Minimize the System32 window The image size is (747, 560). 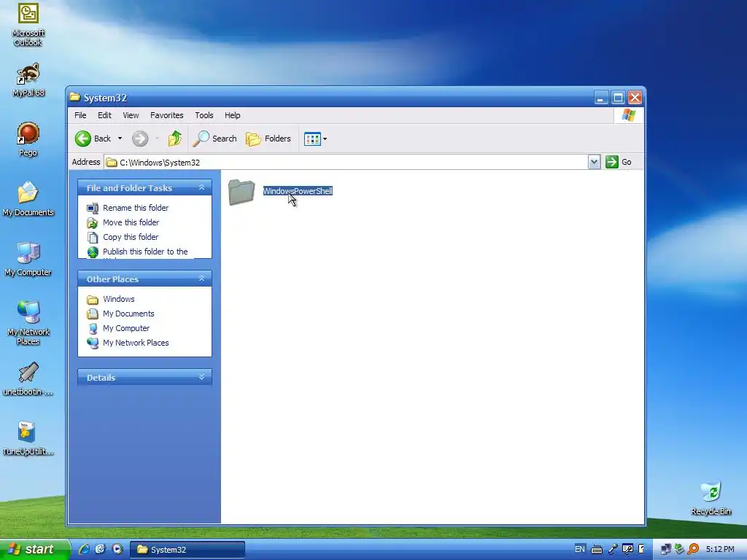coord(601,98)
